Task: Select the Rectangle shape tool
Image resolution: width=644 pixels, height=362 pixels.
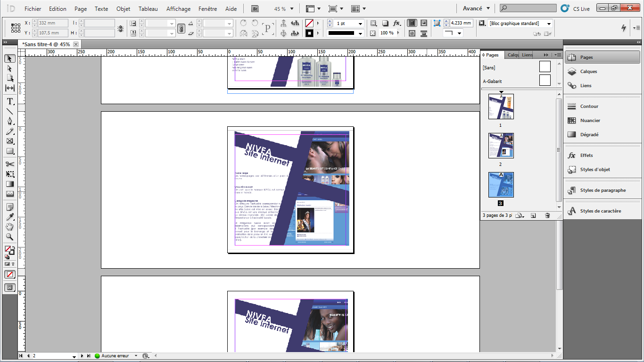Action: click(10, 151)
